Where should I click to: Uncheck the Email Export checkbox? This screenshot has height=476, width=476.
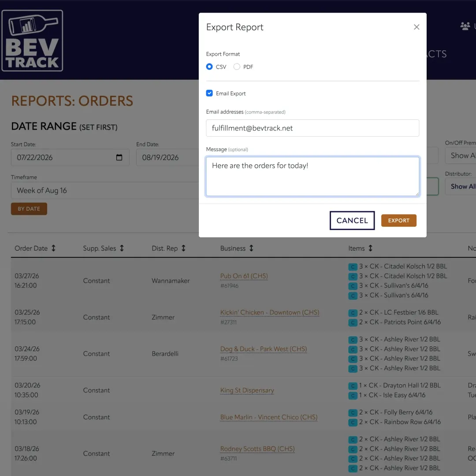click(x=209, y=93)
